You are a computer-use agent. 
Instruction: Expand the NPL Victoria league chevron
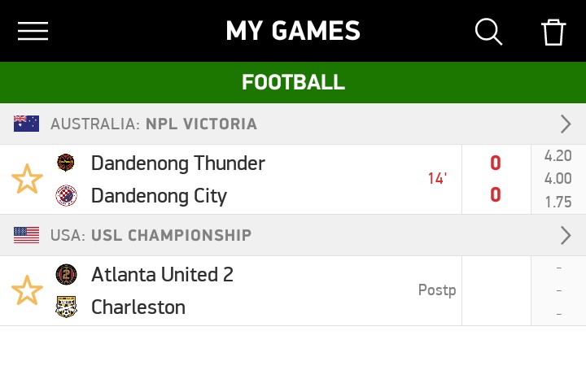566,124
